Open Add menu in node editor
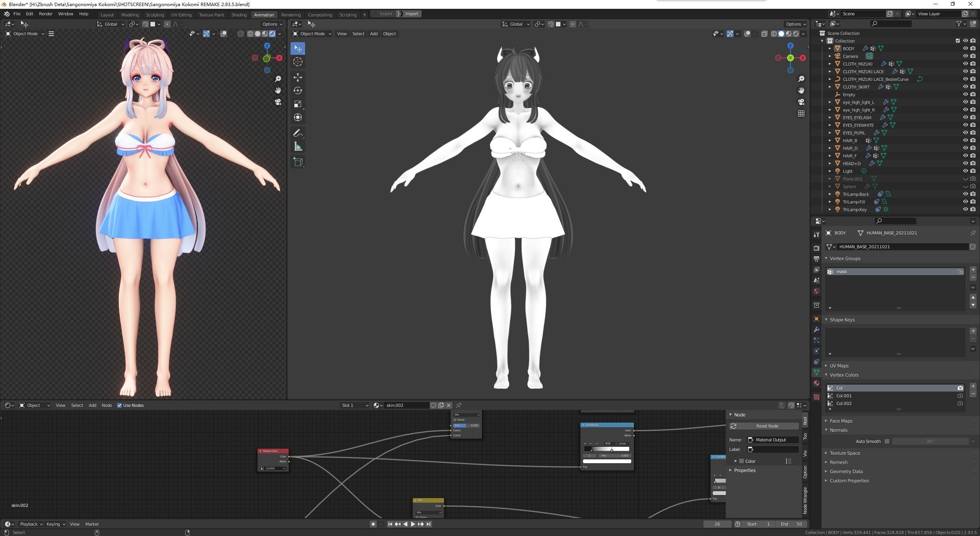This screenshot has height=536, width=980. coord(92,405)
